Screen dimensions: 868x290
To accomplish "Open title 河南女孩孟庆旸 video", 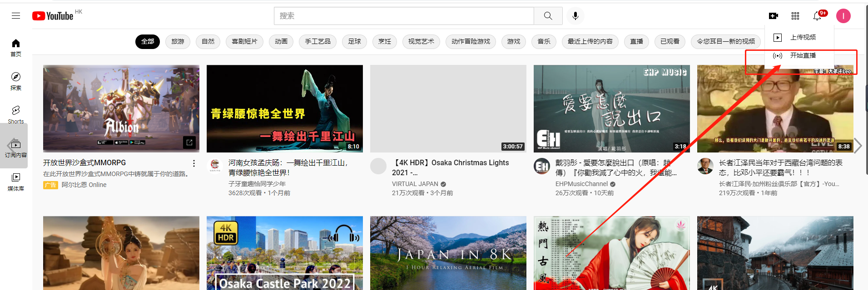I will click(x=288, y=167).
